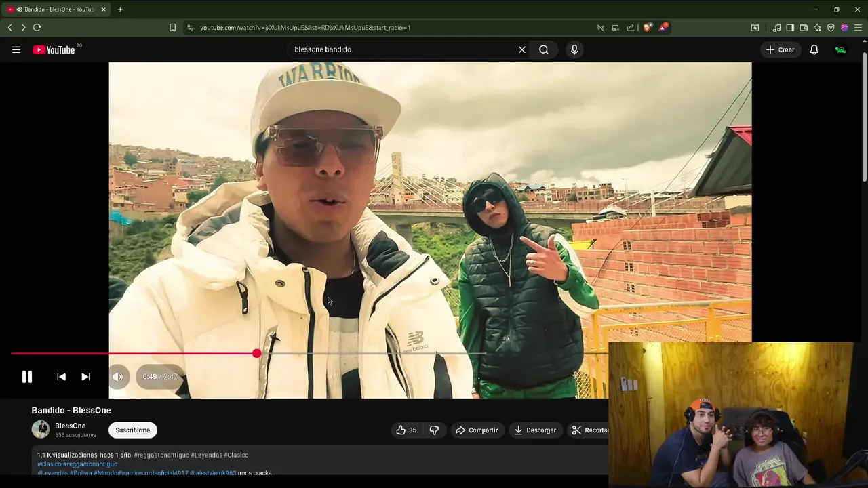The height and width of the screenshot is (488, 868).
Task: Open a new browser tab
Action: [120, 9]
